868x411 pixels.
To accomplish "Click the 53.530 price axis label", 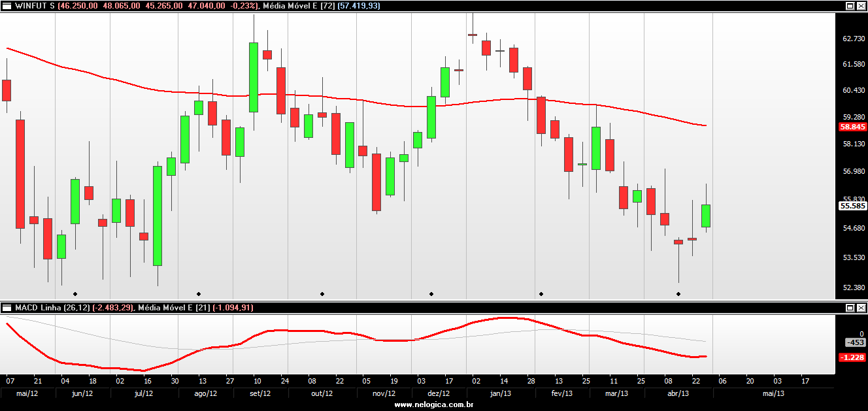I will tap(854, 257).
